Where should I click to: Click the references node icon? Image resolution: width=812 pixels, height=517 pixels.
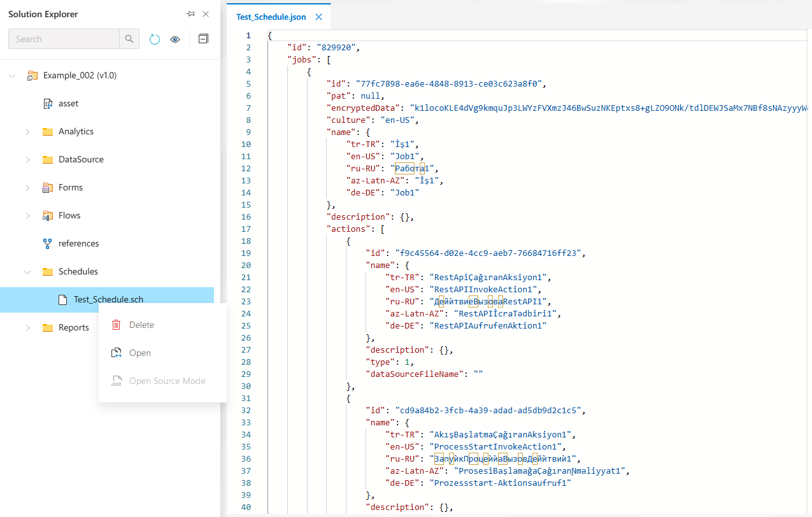(48, 243)
